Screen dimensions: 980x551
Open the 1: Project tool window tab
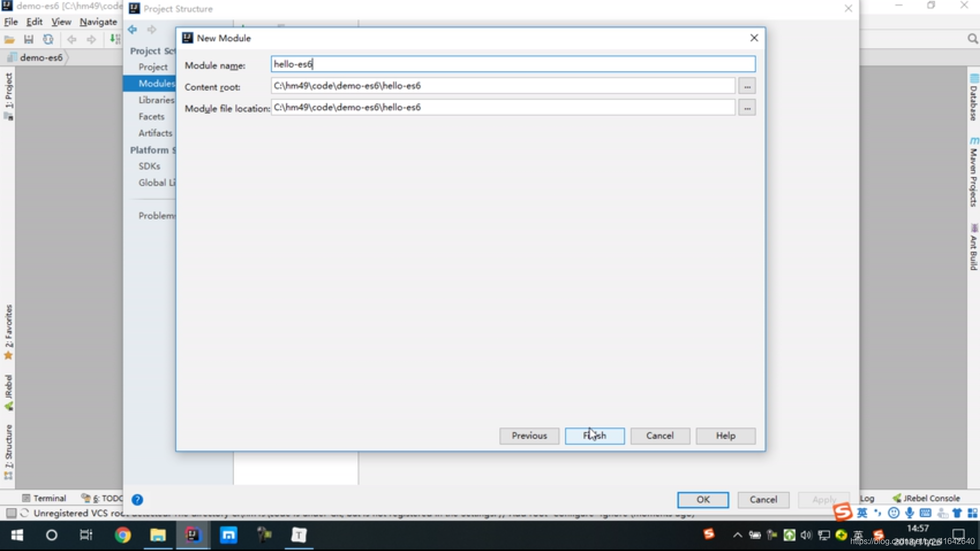tap(9, 96)
